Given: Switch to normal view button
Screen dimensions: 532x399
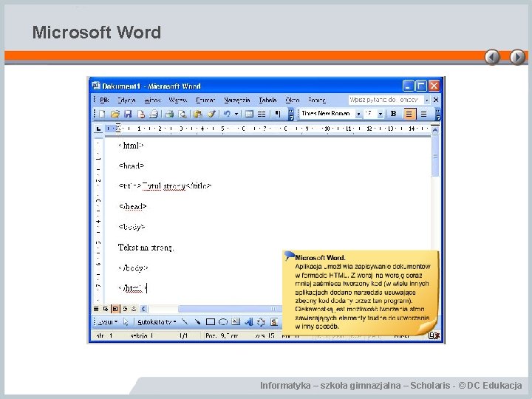Looking at the screenshot, I should (96, 309).
